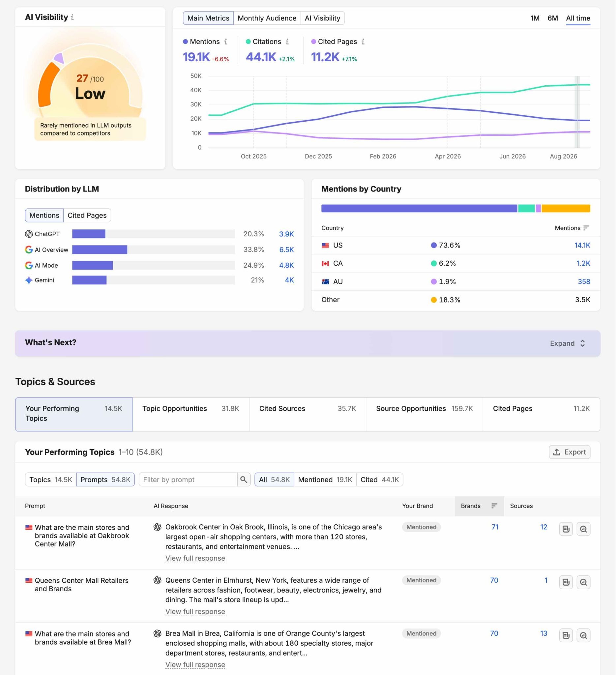Screen dimensions: 616x675
Task: Expand full response for Oakbrook Center
Action: [195, 558]
